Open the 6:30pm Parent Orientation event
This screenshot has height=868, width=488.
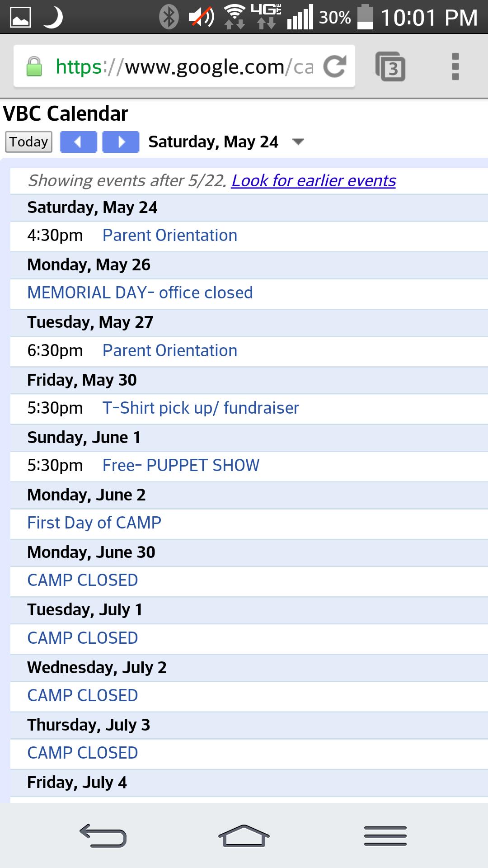click(169, 351)
